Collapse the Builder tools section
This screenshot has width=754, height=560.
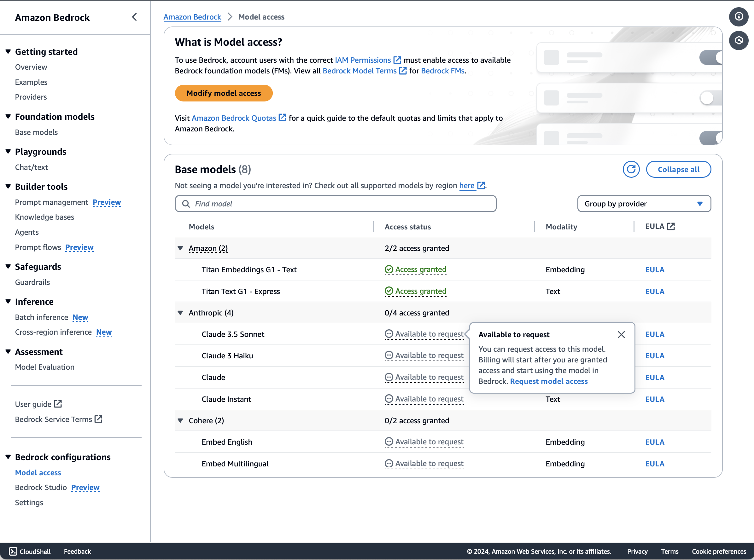pos(8,187)
